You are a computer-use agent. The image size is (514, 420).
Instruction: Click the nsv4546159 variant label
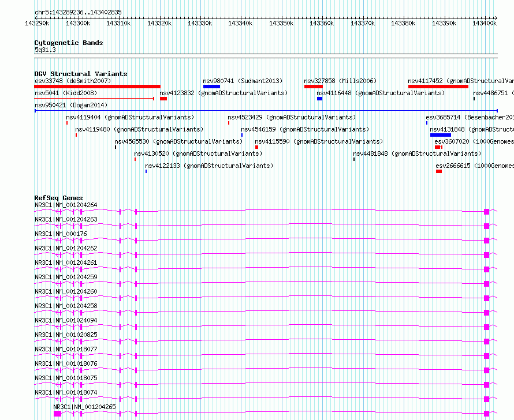305,129
